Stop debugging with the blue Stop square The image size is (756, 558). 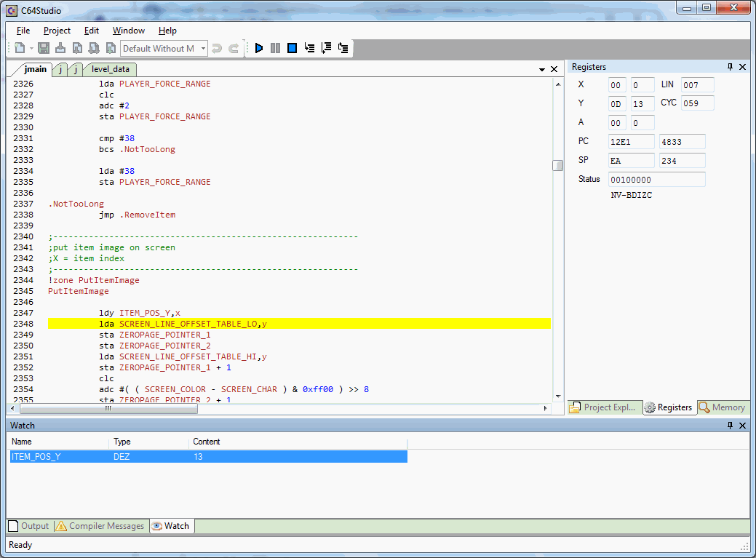[292, 48]
